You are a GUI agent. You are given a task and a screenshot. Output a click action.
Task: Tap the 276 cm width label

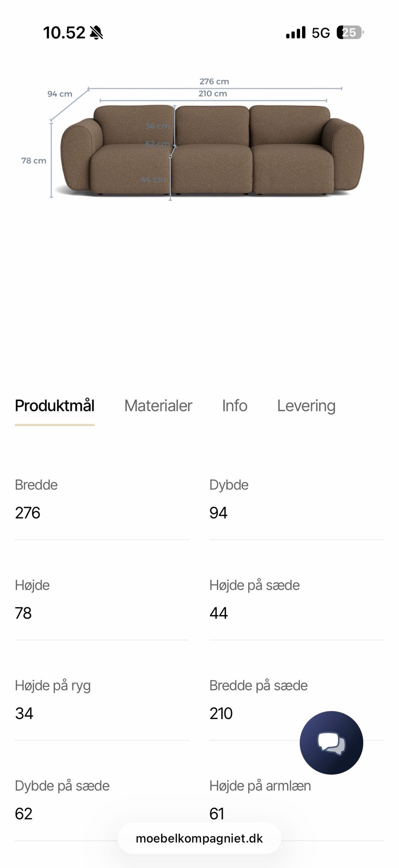click(x=214, y=82)
